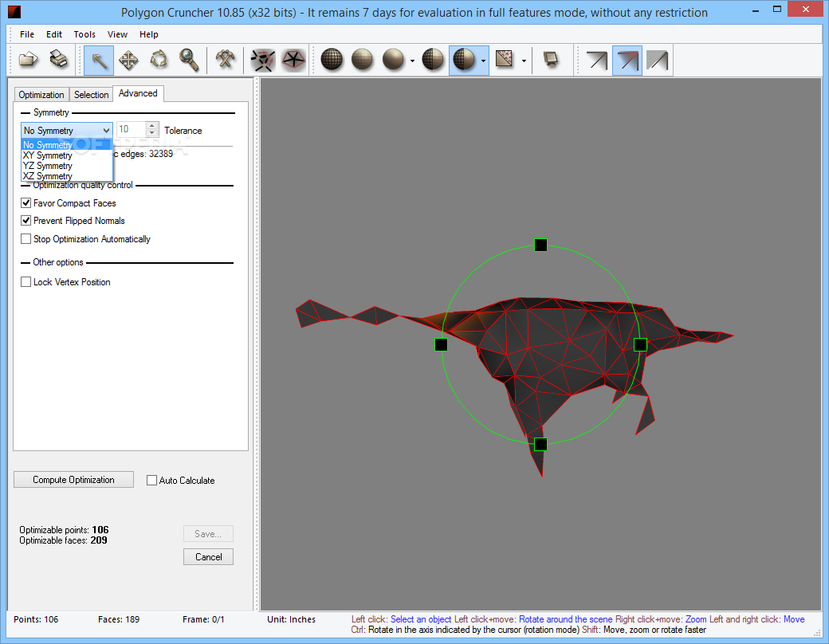
Task: Enable Lock Vertex Position
Action: (26, 282)
